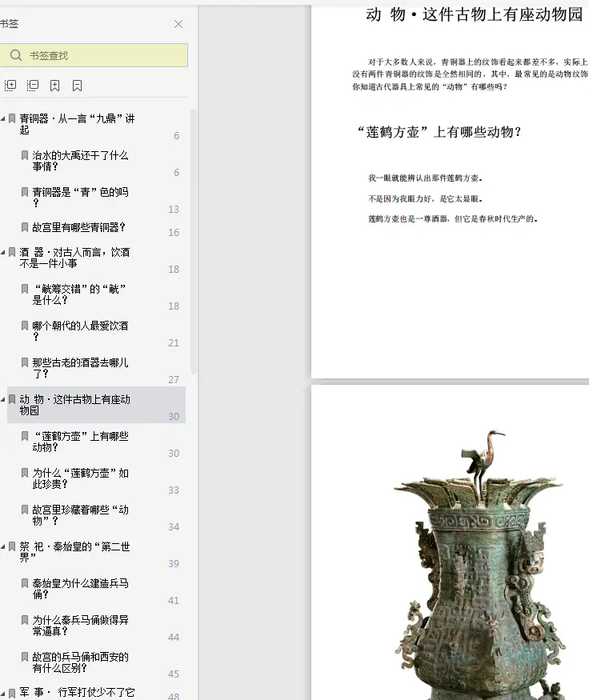Open bookmark 青铜器·从一言"九鼎"讲起
Viewport: 589px width, 700px height.
coord(77,124)
